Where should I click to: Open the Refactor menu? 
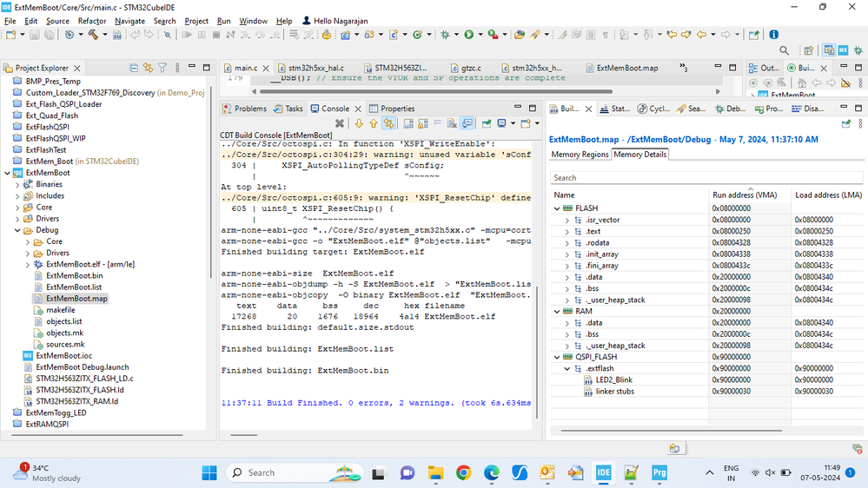92,21
